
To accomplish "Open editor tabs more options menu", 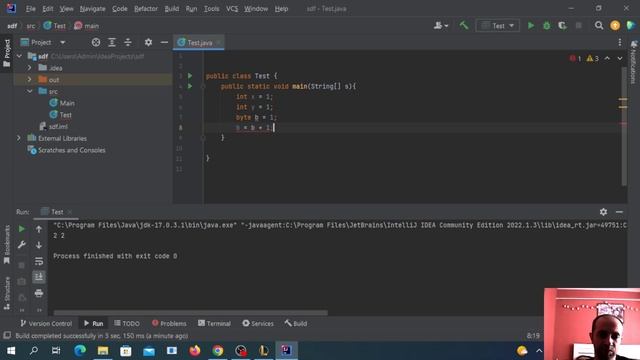I will [x=620, y=42].
